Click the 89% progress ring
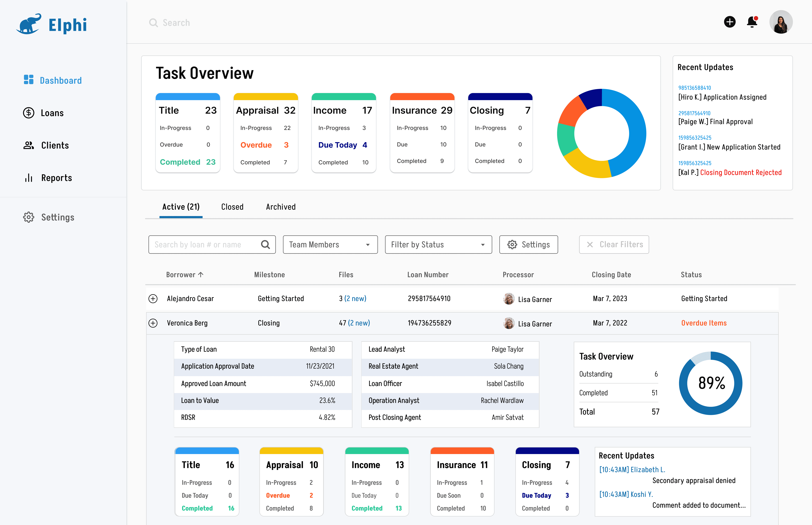812x525 pixels. (711, 383)
